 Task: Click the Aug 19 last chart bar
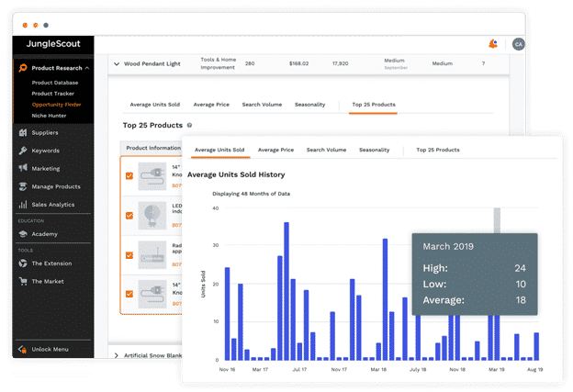(x=536, y=346)
